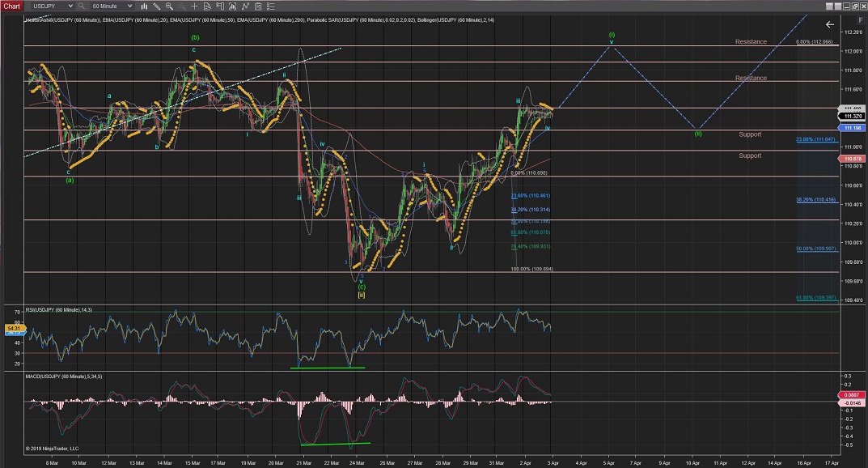Click the green (a) wave label
868x468 pixels.
(x=70, y=180)
